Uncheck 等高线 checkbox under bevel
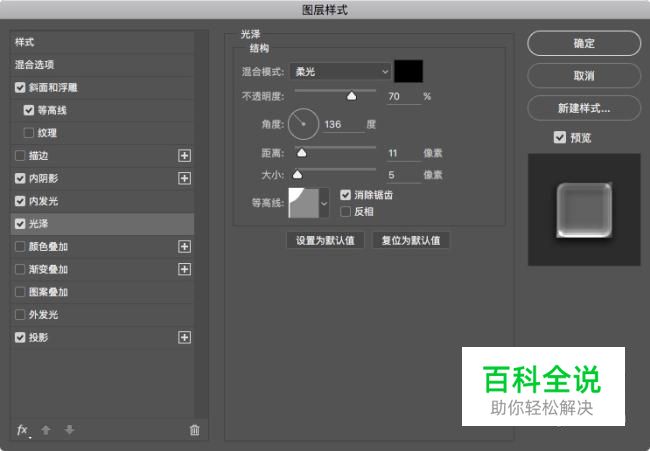 29,110
